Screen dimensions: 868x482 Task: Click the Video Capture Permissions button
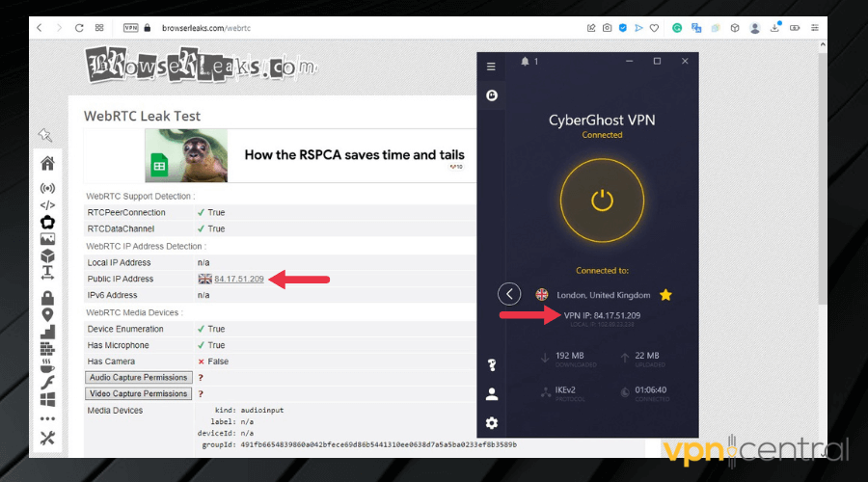[x=139, y=393]
